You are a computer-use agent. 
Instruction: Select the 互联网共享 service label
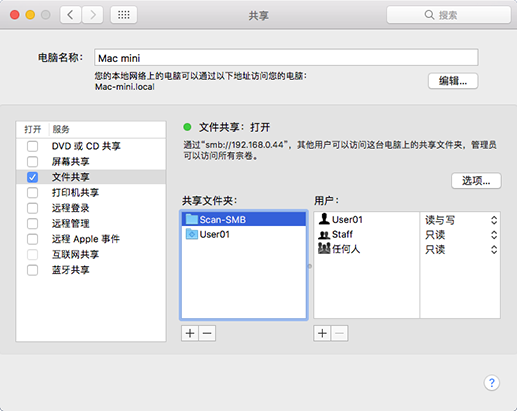click(75, 254)
